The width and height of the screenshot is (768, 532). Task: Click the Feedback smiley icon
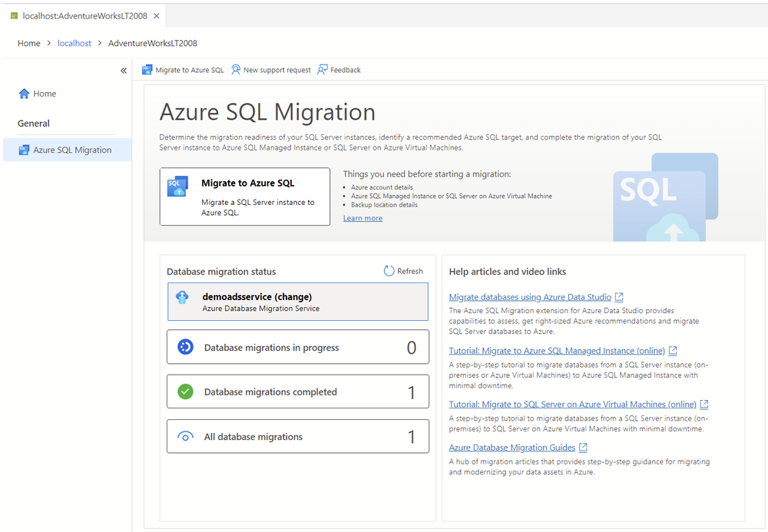(323, 69)
